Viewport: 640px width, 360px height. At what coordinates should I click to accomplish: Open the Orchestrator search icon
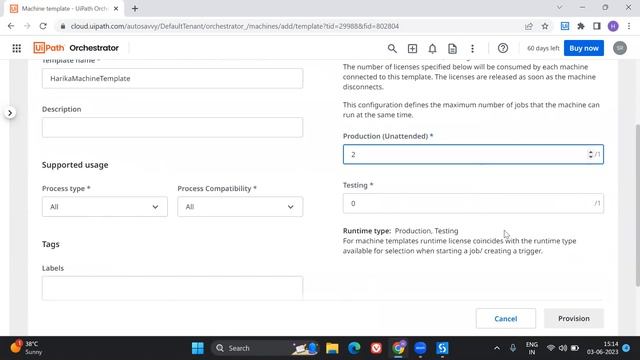point(392,49)
